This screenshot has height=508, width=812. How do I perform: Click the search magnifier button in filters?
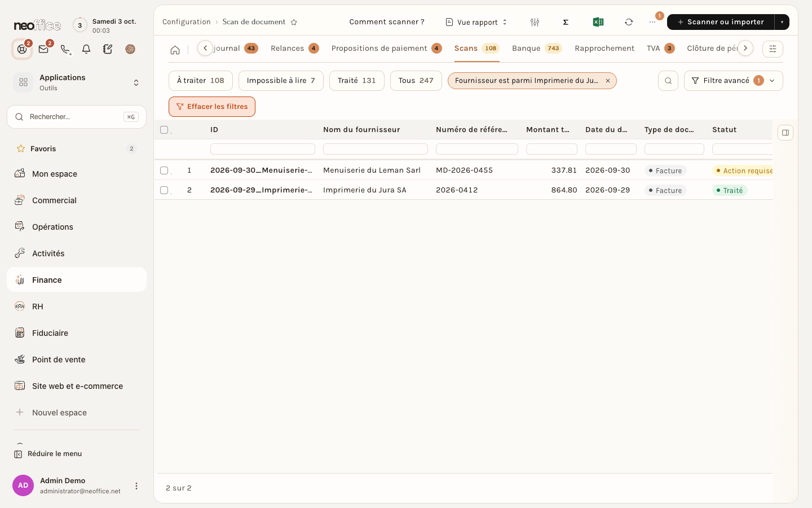pos(668,81)
